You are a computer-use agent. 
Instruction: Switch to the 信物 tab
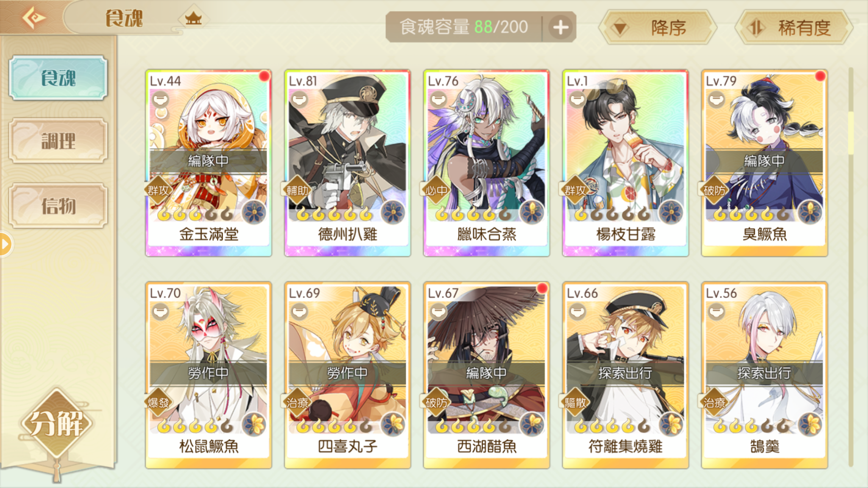click(58, 206)
